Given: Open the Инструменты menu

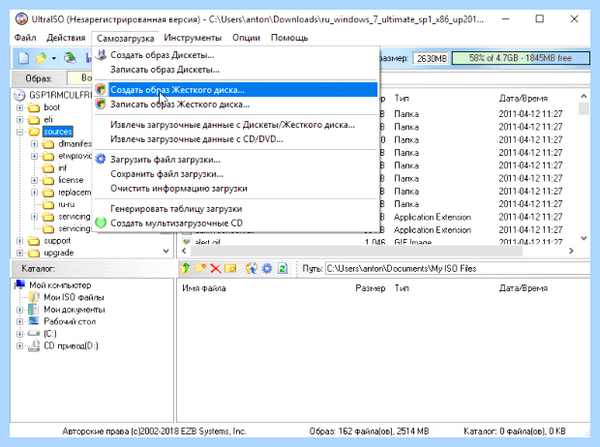Looking at the screenshot, I should (x=192, y=38).
